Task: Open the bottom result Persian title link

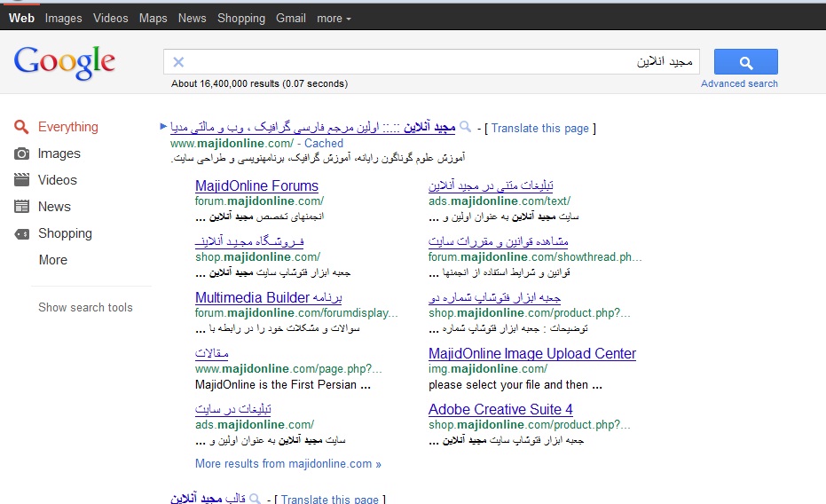Action: (x=208, y=498)
